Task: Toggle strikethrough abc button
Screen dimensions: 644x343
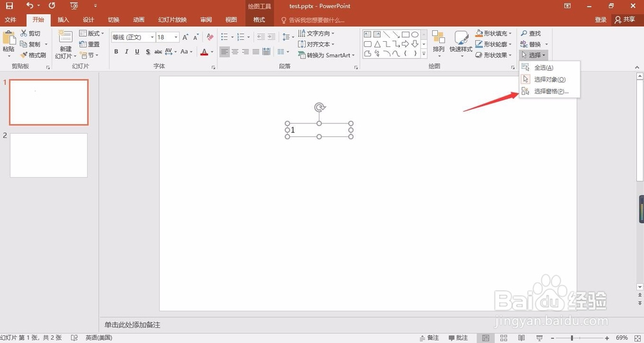Action: [158, 51]
